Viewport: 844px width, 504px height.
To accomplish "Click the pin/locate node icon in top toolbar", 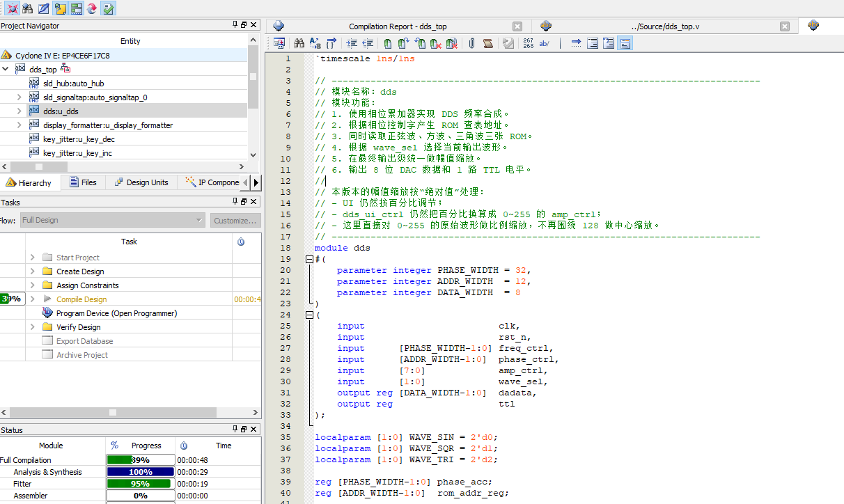I will (x=12, y=8).
